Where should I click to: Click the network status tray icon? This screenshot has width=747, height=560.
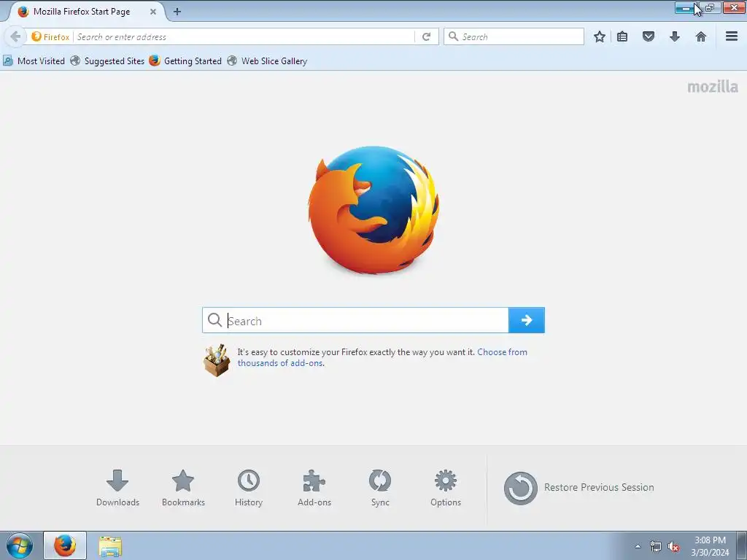click(x=656, y=546)
